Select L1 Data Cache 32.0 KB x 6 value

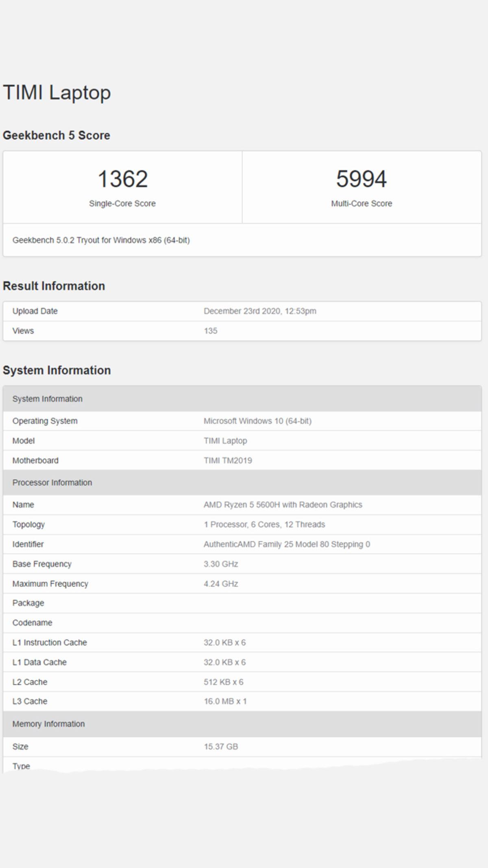[224, 662]
